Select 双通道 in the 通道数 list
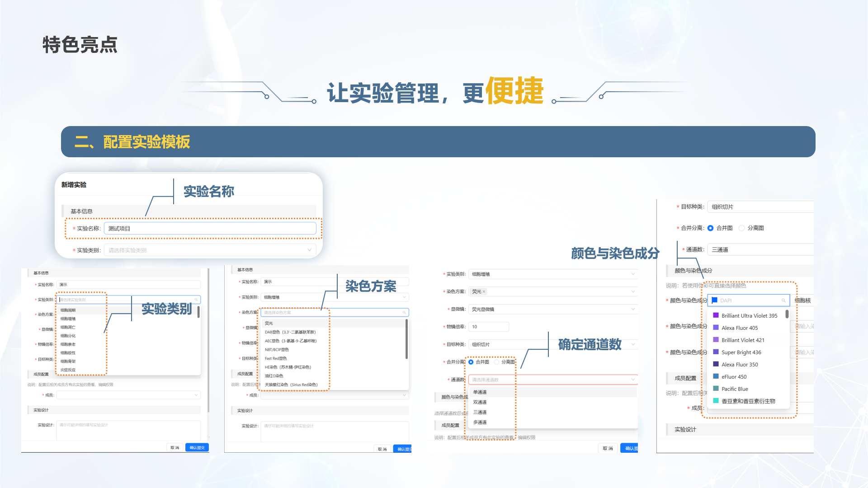 pyautogui.click(x=480, y=402)
